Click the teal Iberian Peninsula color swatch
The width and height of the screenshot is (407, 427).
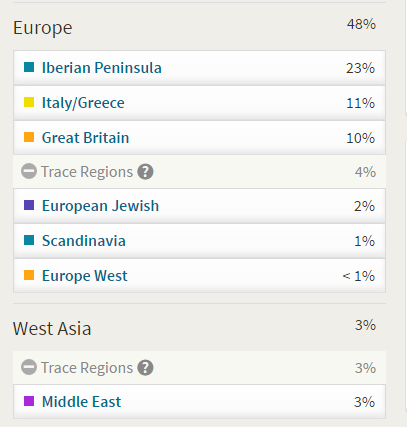(29, 67)
